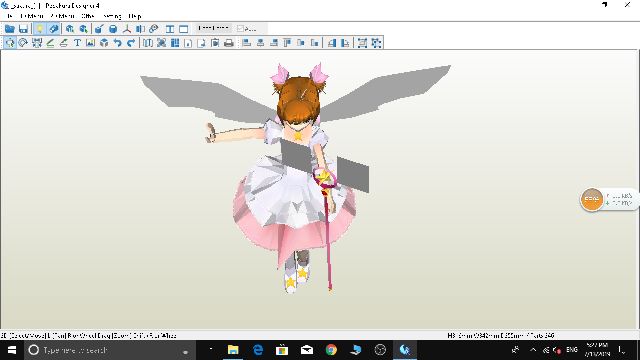This screenshot has width=640, height=360.
Task: Click the Unfold button in the toolbar
Action: click(x=213, y=28)
